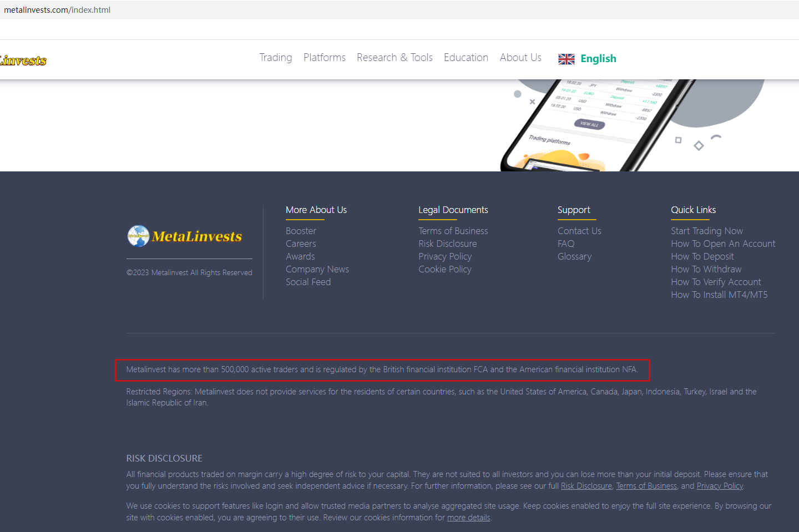The width and height of the screenshot is (799, 532).
Task: Open the How To Deposit guide
Action: [x=702, y=256]
